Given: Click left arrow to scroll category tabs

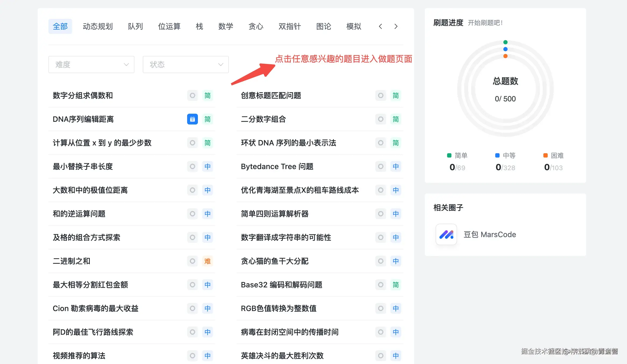Looking at the screenshot, I should click(x=380, y=26).
